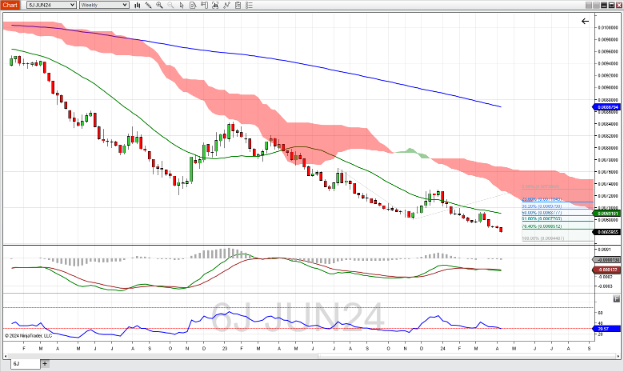Click the black last price marker
Screen dimensions: 624x372
pyautogui.click(x=607, y=232)
